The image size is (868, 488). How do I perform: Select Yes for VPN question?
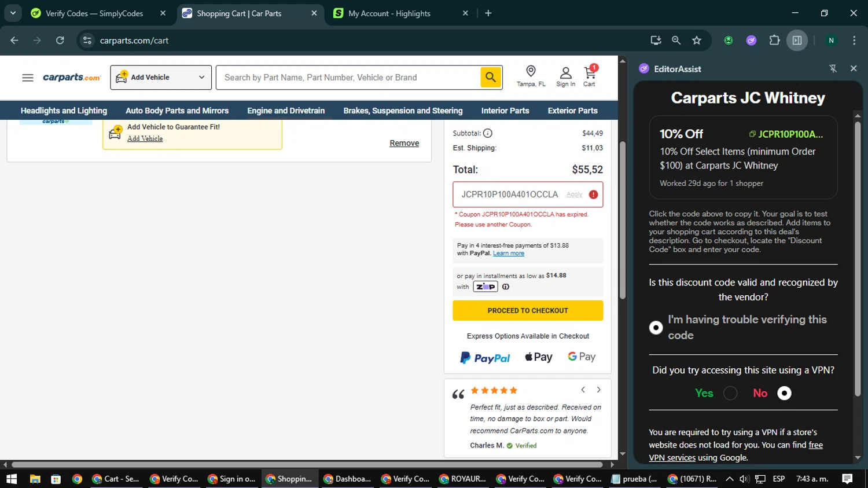[x=731, y=393]
